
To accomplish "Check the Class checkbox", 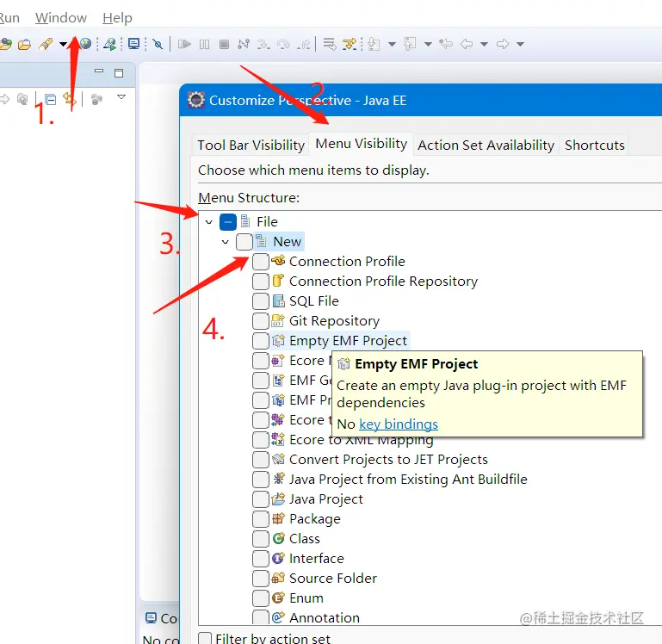I will point(261,538).
